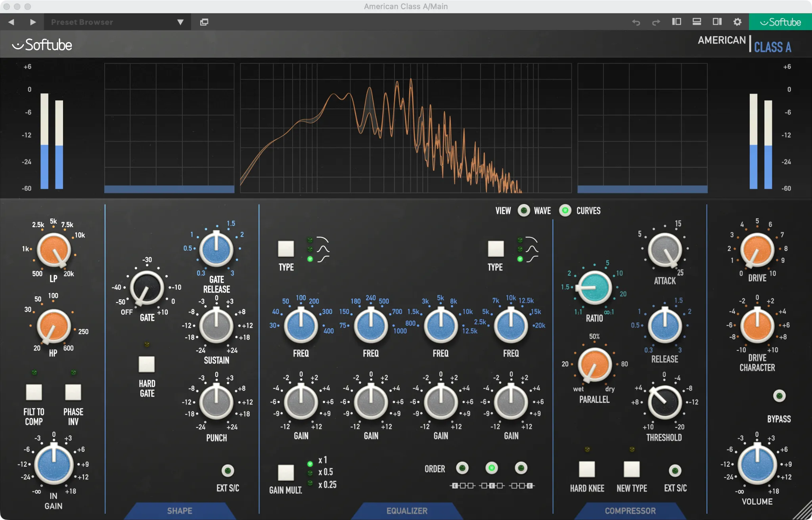Toggle the BYPASS switch

(779, 396)
